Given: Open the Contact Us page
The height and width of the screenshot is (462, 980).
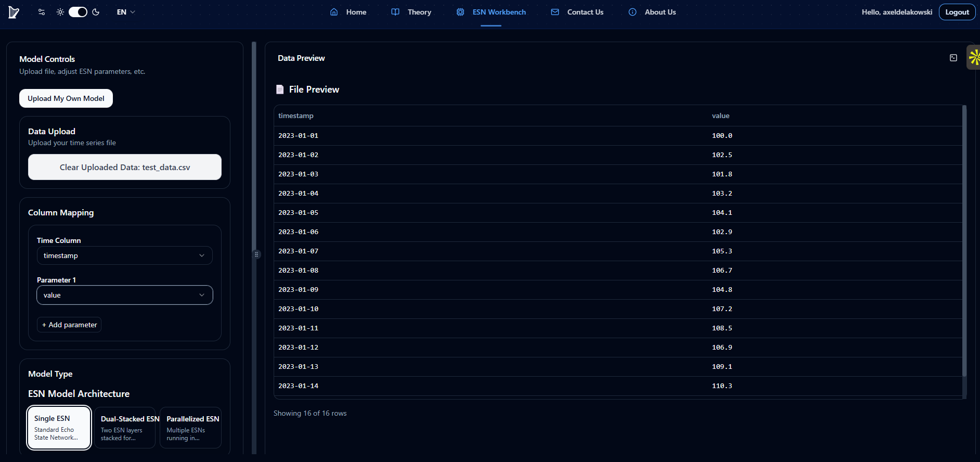Looking at the screenshot, I should point(577,12).
